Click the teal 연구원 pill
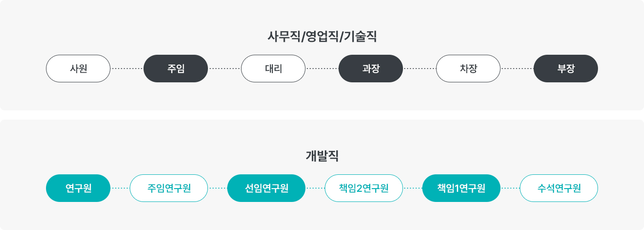This screenshot has width=644, height=230. [x=78, y=188]
